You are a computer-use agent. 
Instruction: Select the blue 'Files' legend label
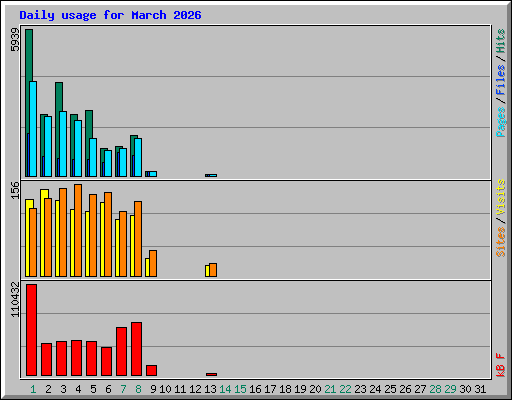point(501,80)
